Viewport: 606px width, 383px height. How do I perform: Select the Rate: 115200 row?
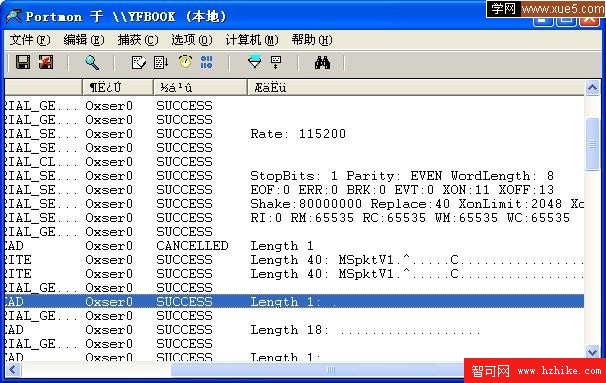point(294,134)
